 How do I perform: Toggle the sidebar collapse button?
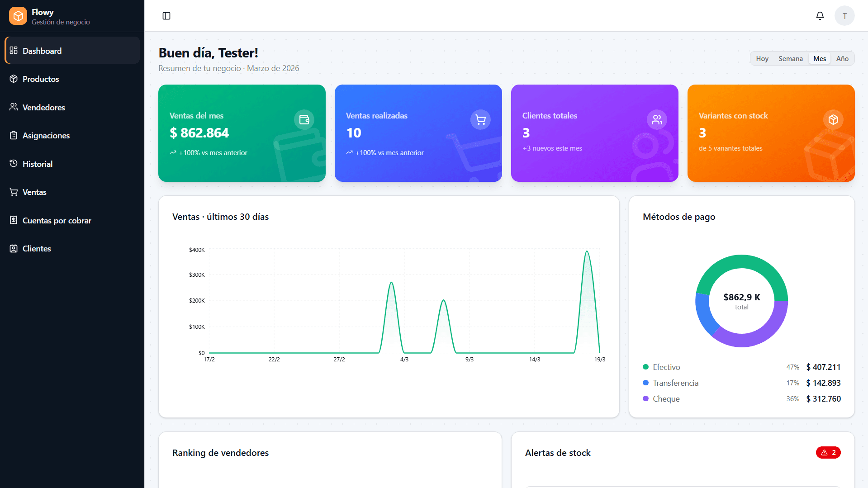166,15
